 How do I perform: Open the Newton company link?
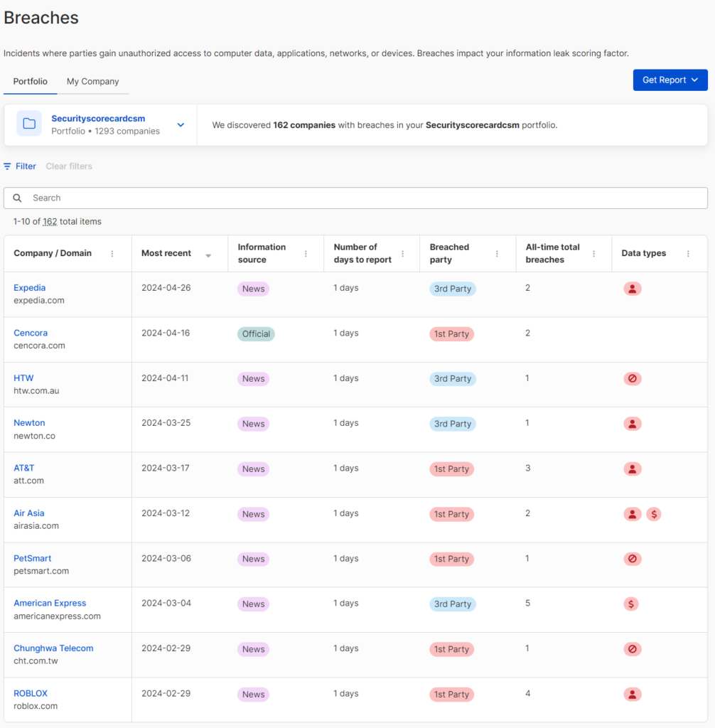(x=29, y=423)
